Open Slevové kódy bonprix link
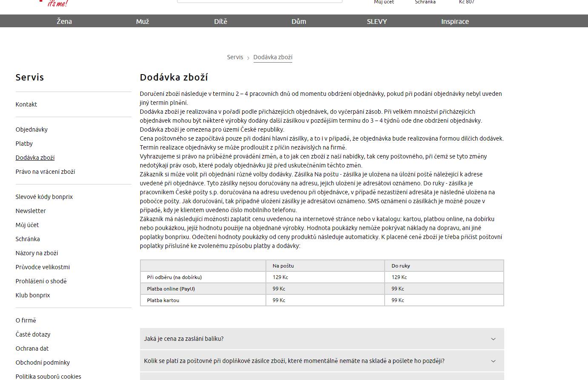The width and height of the screenshot is (588, 380). point(44,197)
